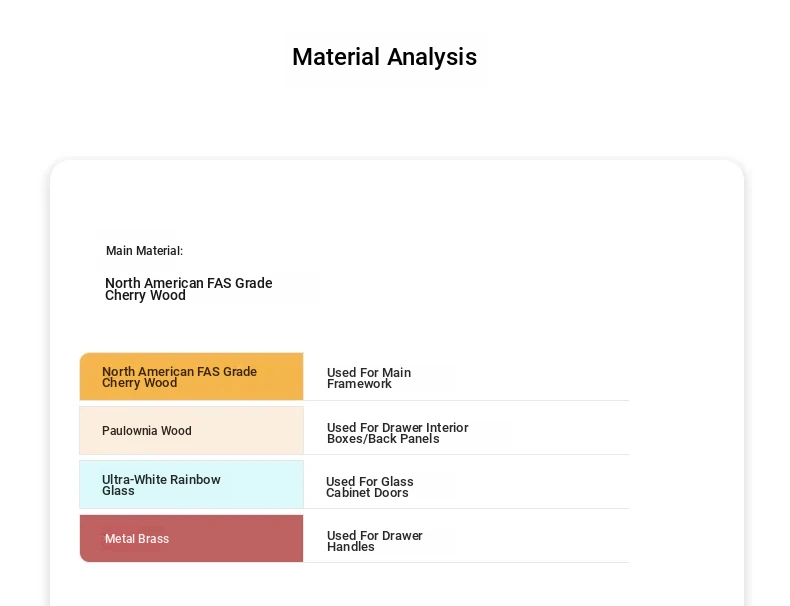
Task: Click Used For Drawer Handles text
Action: tap(374, 541)
